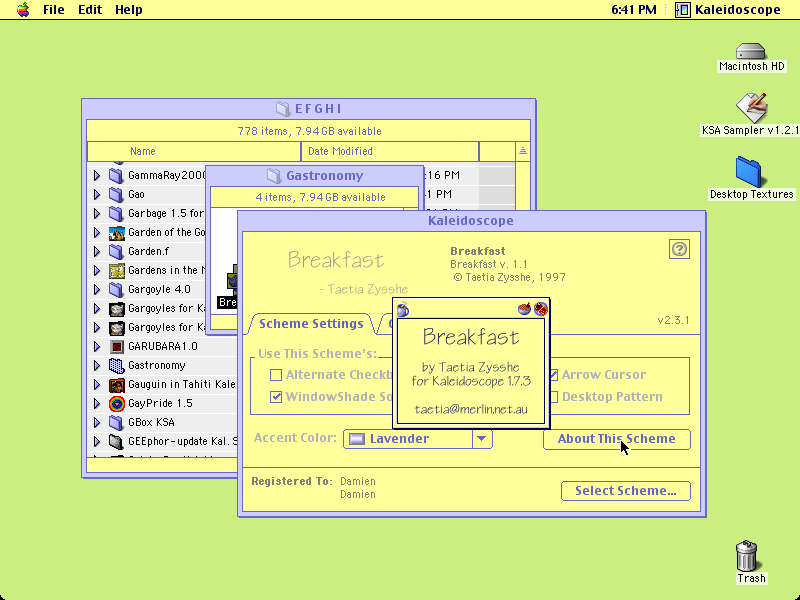Expand the Garbage 1.5 disclosure triangle
This screenshot has height=600, width=800.
click(x=97, y=213)
